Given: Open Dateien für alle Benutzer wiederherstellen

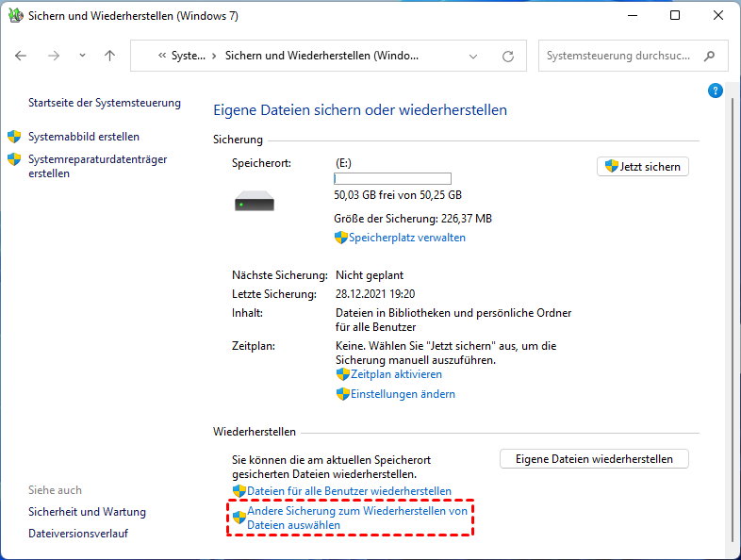Looking at the screenshot, I should pyautogui.click(x=349, y=491).
